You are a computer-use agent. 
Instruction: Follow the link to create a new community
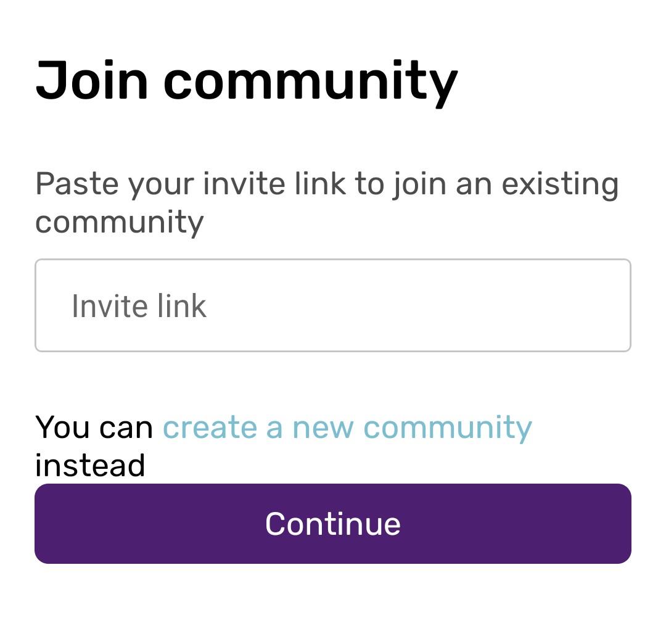click(x=347, y=427)
